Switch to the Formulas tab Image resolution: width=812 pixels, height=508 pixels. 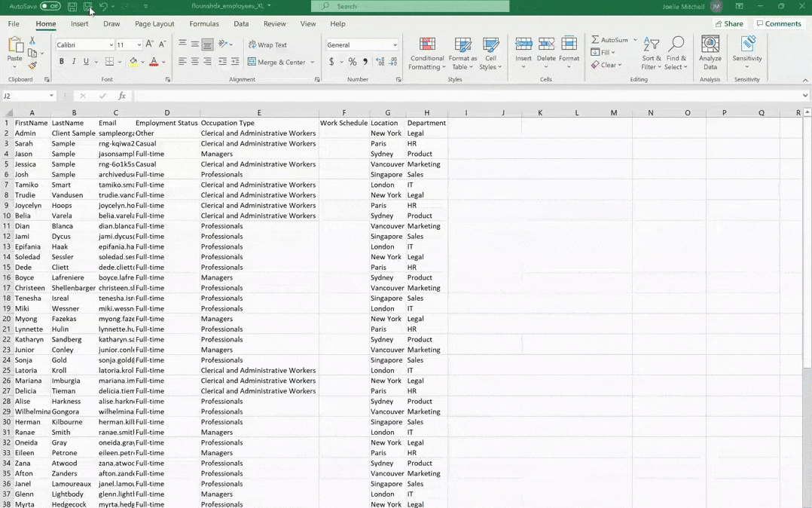pyautogui.click(x=204, y=24)
